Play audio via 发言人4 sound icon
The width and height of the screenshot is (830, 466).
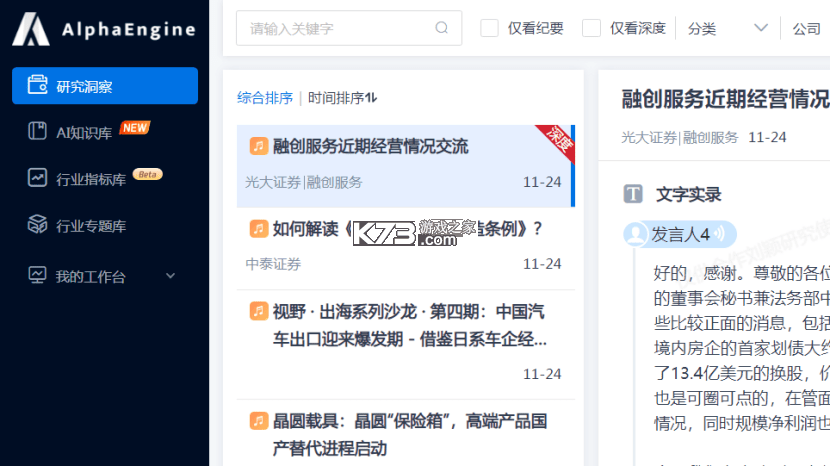719,234
